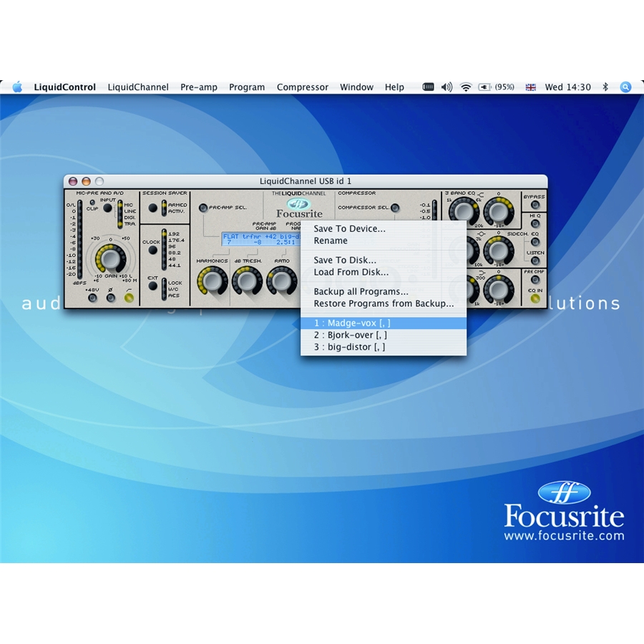Screen dimensions: 644x644
Task: Click the Session Saver black button
Action: point(153,208)
